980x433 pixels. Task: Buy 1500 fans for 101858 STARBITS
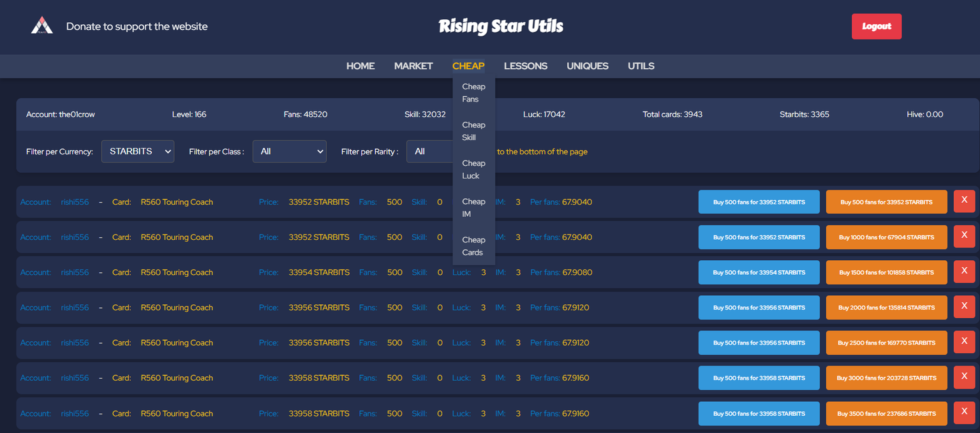pos(887,272)
